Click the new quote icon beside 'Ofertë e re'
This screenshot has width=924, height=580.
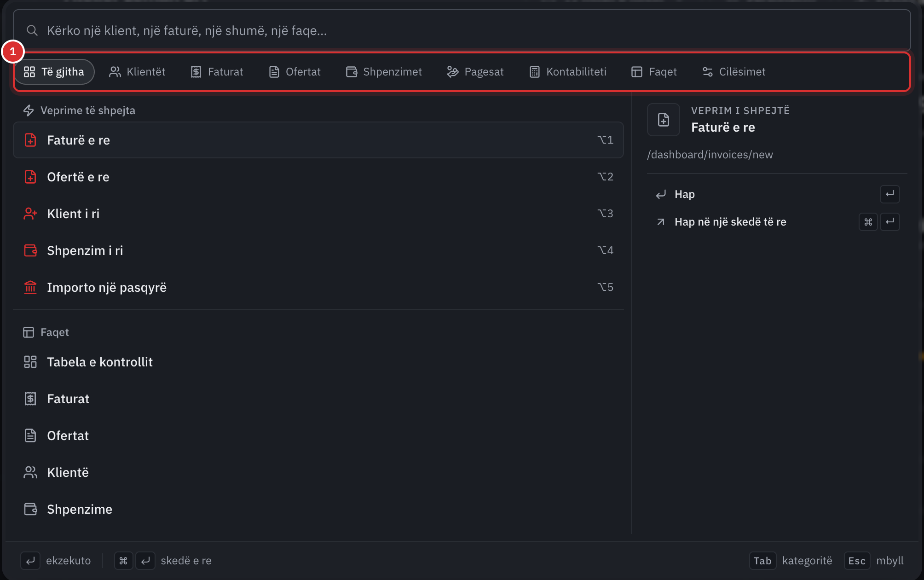point(30,177)
